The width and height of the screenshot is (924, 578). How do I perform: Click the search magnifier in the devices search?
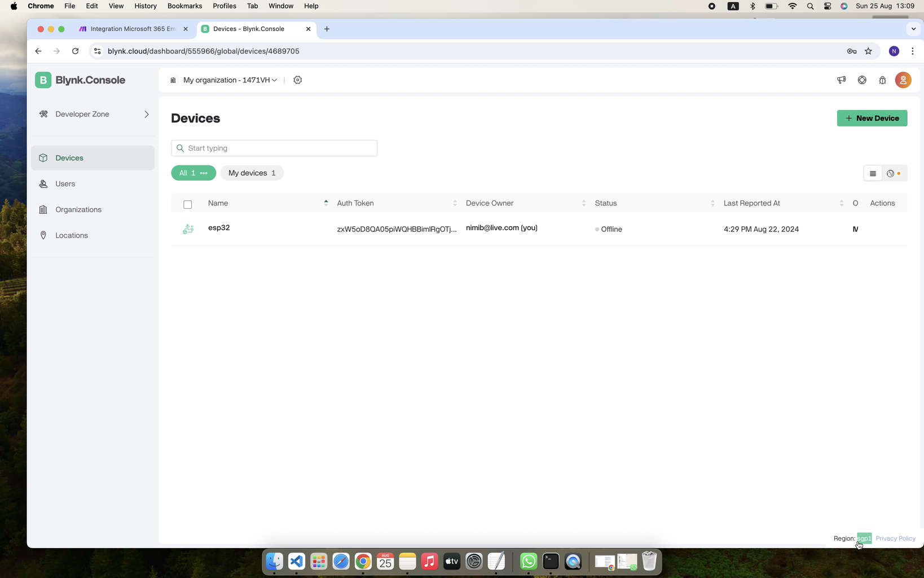tap(180, 148)
